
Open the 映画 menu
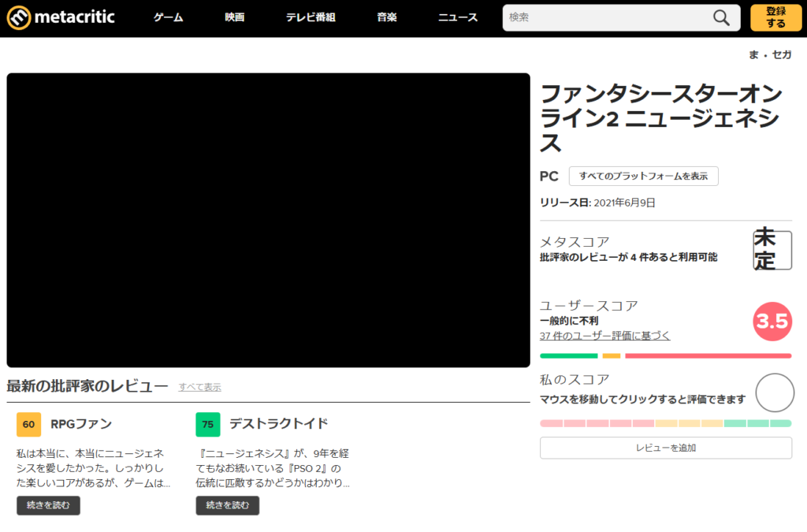(234, 17)
